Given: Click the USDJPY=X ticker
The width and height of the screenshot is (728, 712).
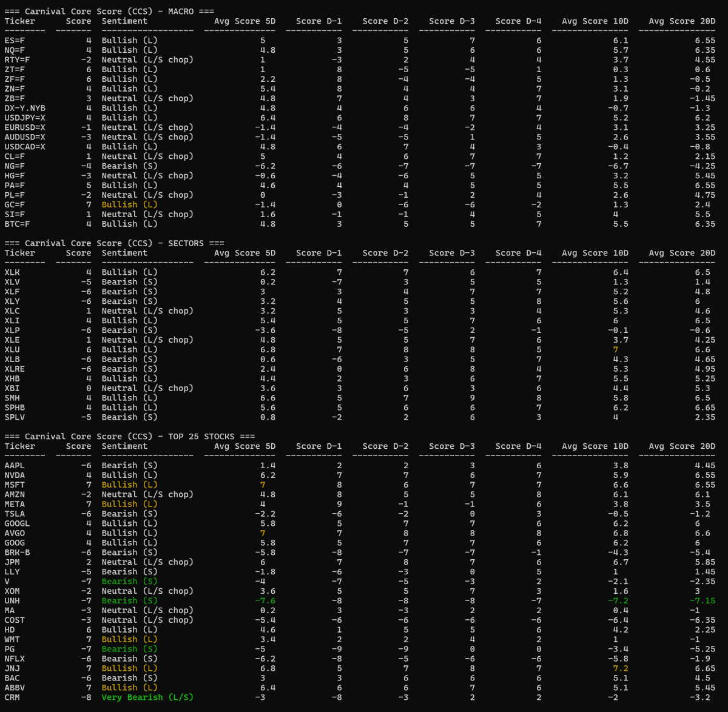Looking at the screenshot, I should [x=25, y=118].
